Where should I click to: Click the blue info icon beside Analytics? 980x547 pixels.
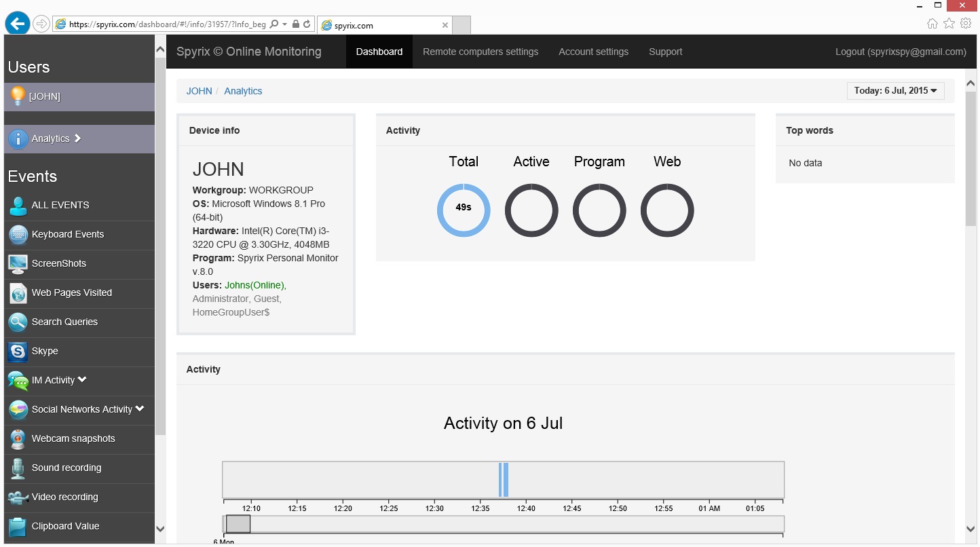click(18, 138)
